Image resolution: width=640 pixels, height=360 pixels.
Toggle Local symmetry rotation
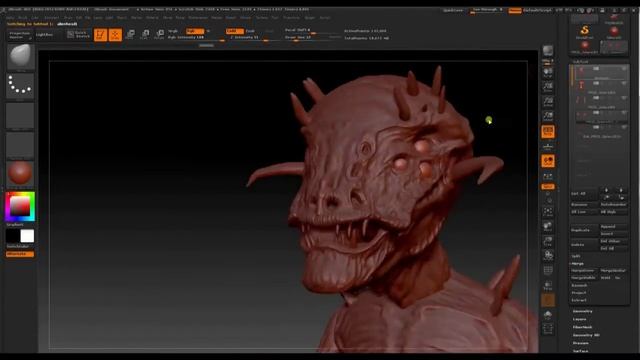tap(548, 161)
